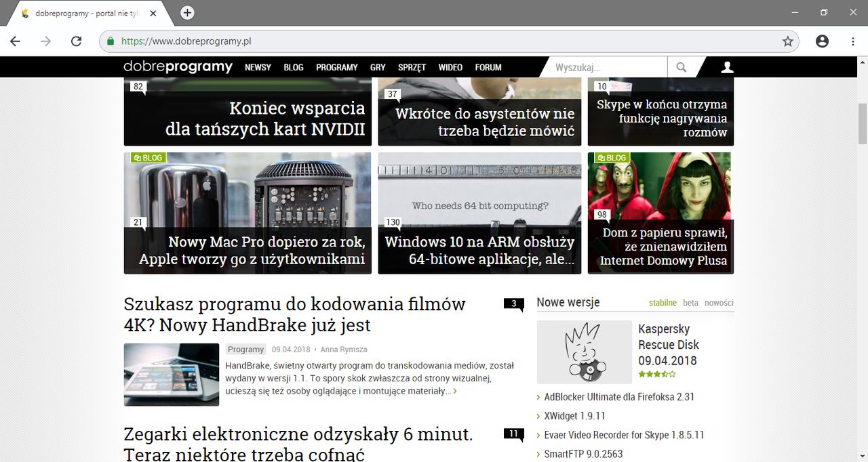
Task: Go back with the browser back arrow
Action: (15, 41)
